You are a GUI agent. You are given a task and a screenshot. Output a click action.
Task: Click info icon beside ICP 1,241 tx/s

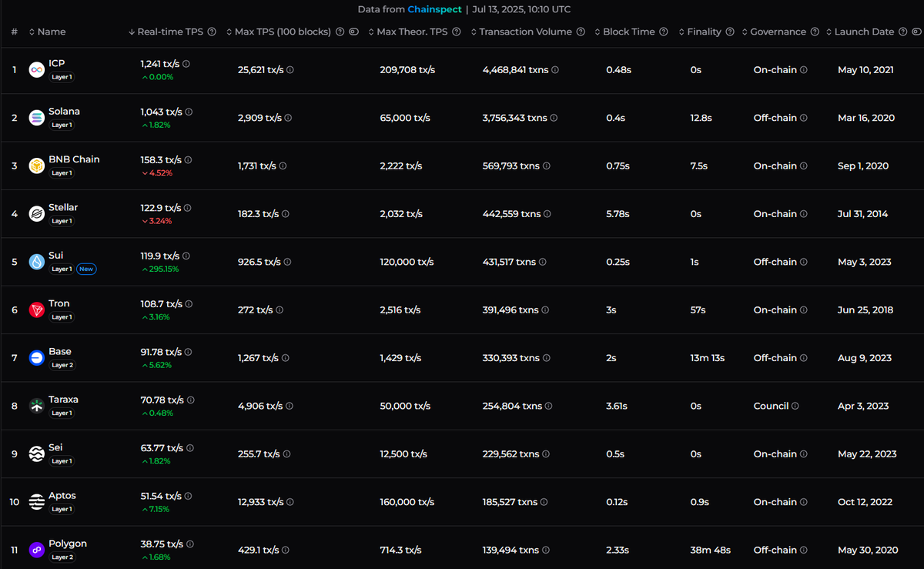click(x=186, y=64)
